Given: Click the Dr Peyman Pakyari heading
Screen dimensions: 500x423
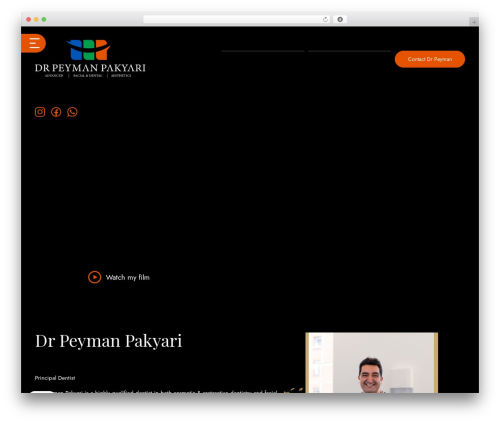Looking at the screenshot, I should [x=109, y=341].
